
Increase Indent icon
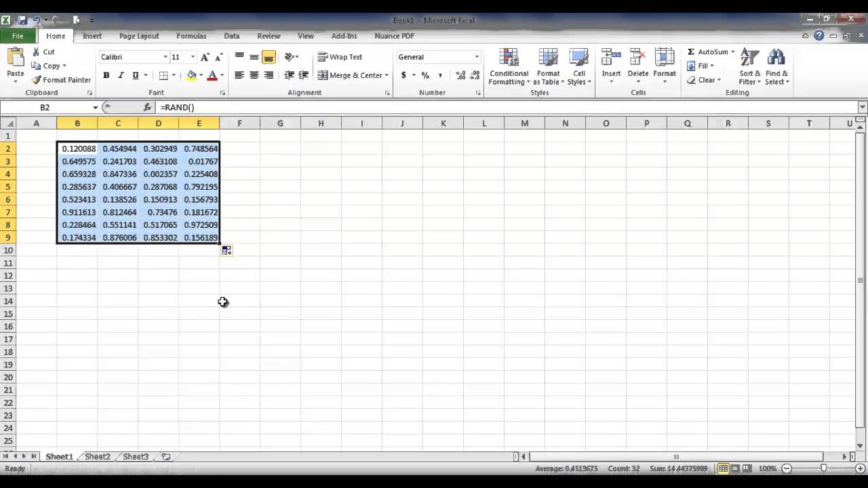304,75
